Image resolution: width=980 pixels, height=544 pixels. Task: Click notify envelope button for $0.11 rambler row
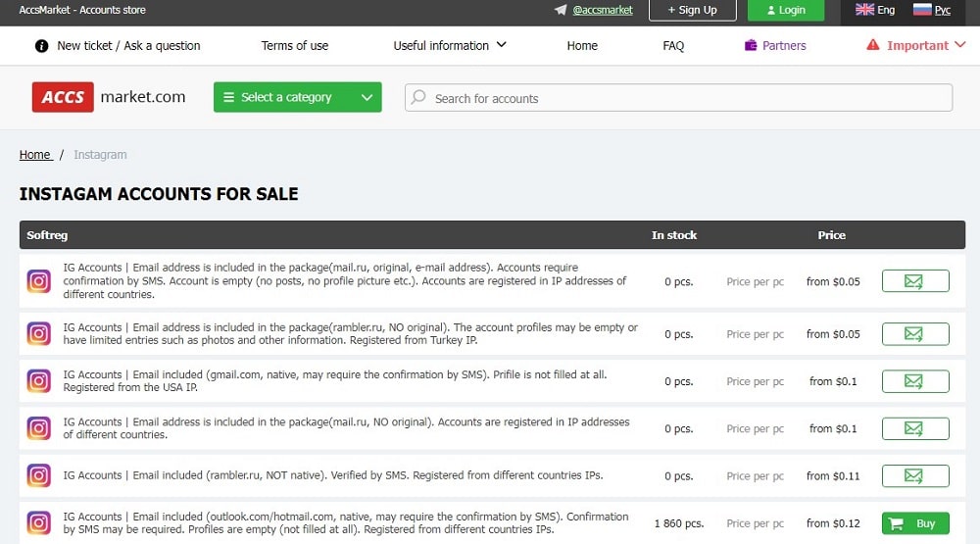915,475
